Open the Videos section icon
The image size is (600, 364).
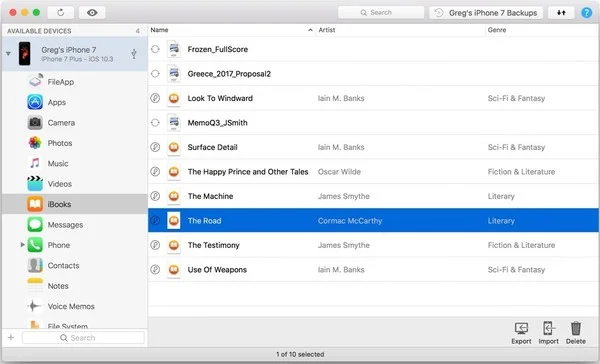[x=35, y=184]
